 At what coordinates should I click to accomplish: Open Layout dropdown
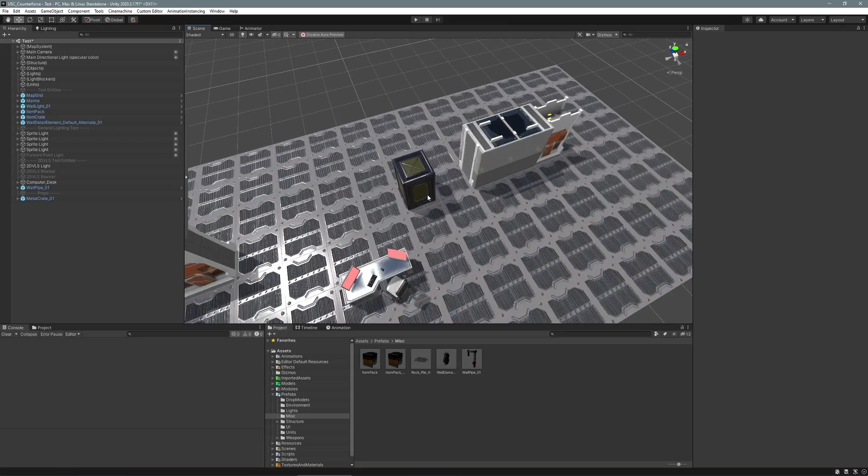pyautogui.click(x=848, y=20)
